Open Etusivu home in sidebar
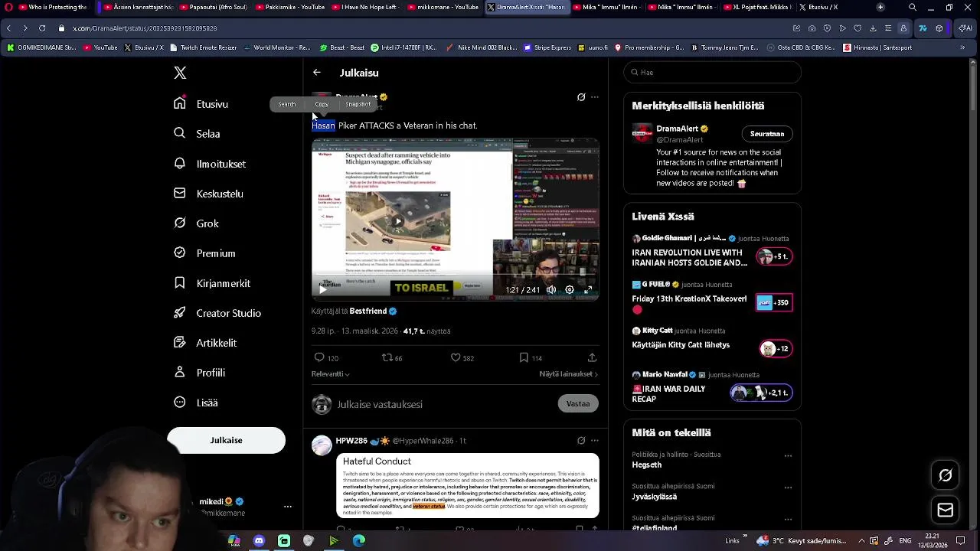The image size is (980, 551). pos(201,104)
